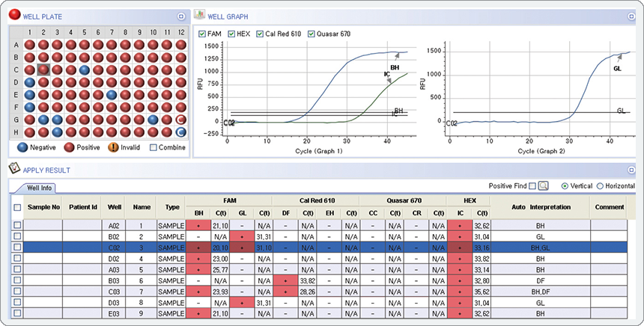The width and height of the screenshot is (644, 326).
Task: Click the column 12 header in well plate
Action: tap(180, 32)
